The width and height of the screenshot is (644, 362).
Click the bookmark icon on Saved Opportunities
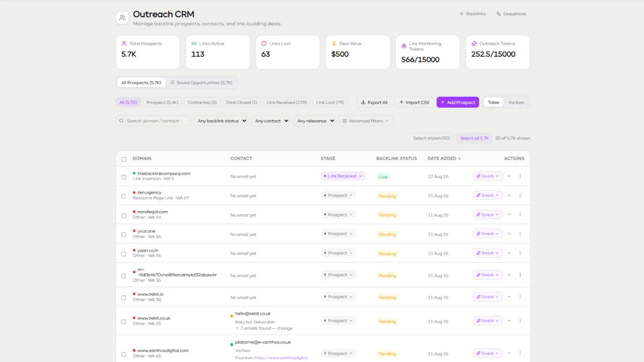pos(172,82)
